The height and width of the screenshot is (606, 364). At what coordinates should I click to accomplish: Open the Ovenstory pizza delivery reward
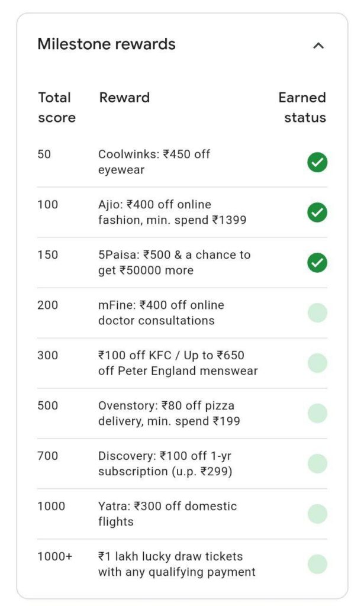(x=169, y=413)
